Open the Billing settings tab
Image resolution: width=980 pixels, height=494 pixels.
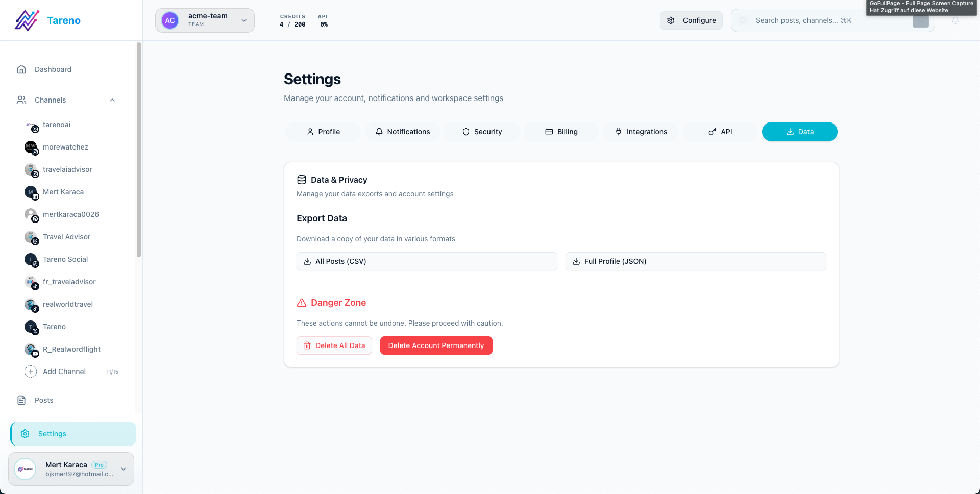point(561,131)
